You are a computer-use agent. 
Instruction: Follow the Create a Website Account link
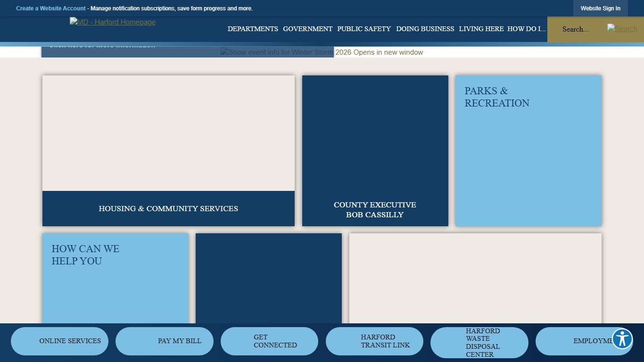51,8
